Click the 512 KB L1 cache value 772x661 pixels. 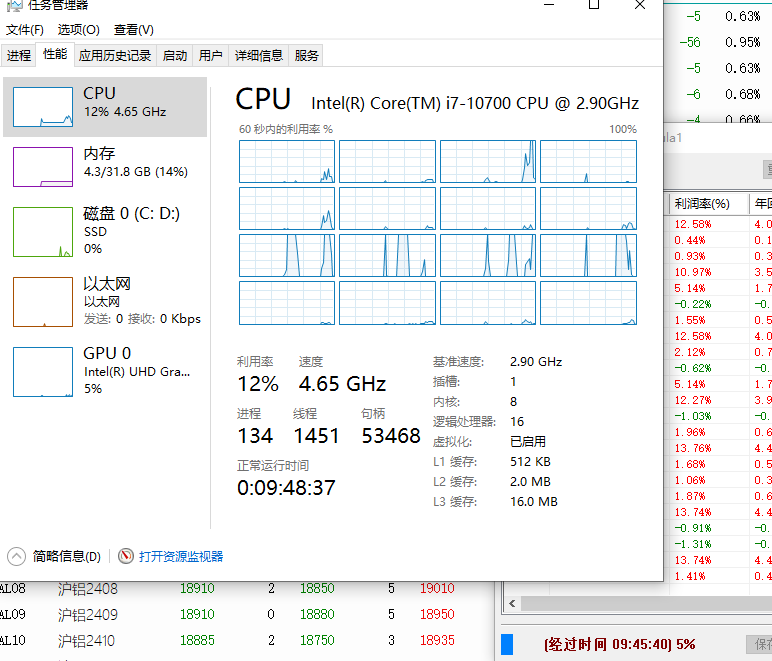[530, 462]
